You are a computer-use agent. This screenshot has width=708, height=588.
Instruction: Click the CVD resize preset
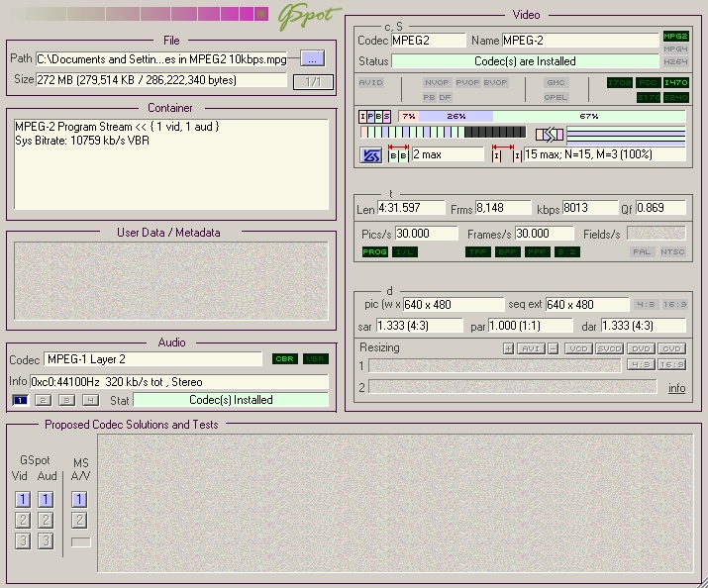coord(672,348)
